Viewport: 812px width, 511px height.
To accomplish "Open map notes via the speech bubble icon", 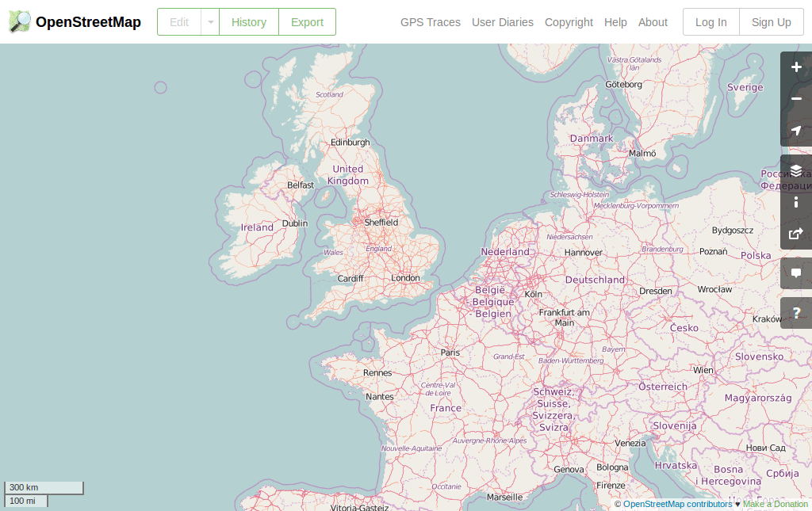I will [796, 273].
